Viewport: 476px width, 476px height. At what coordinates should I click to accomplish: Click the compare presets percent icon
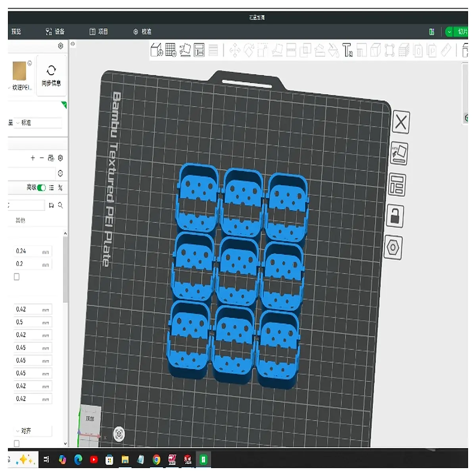click(60, 188)
